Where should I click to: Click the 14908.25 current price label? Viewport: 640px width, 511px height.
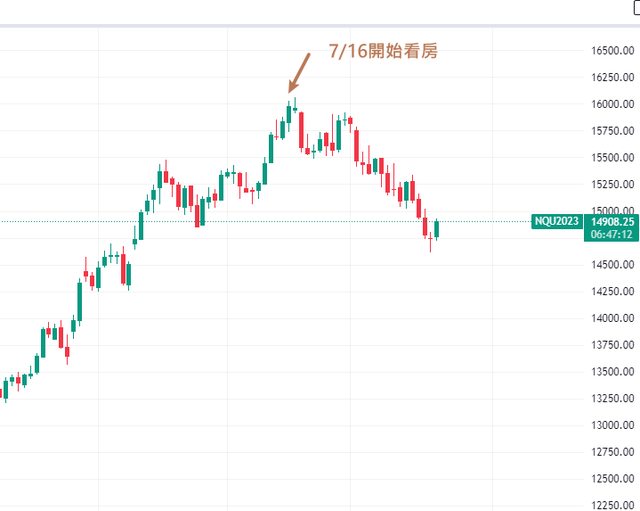coord(613,221)
